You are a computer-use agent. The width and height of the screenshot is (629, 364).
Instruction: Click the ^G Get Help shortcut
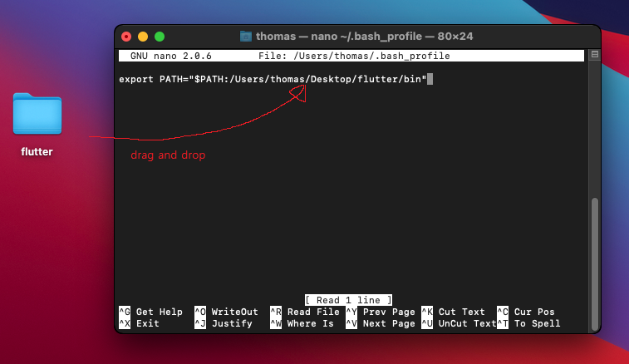(151, 312)
